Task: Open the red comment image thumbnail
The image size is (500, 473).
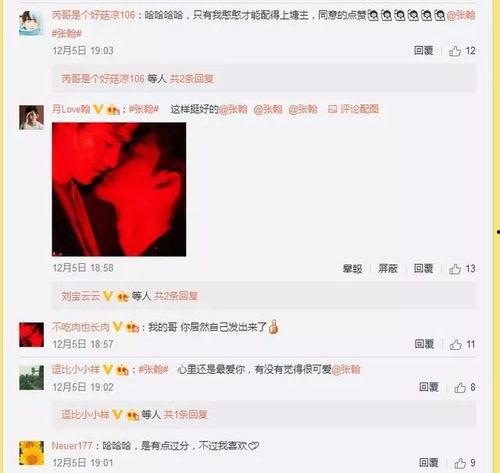Action: (x=119, y=189)
